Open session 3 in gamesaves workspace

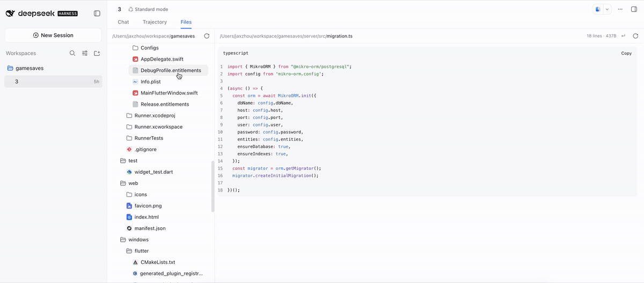click(53, 81)
